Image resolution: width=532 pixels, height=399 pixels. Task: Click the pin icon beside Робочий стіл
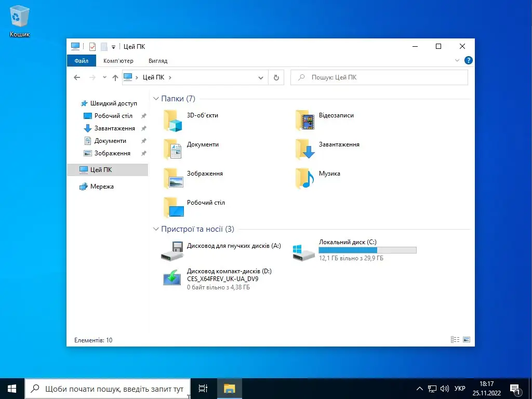(x=143, y=116)
